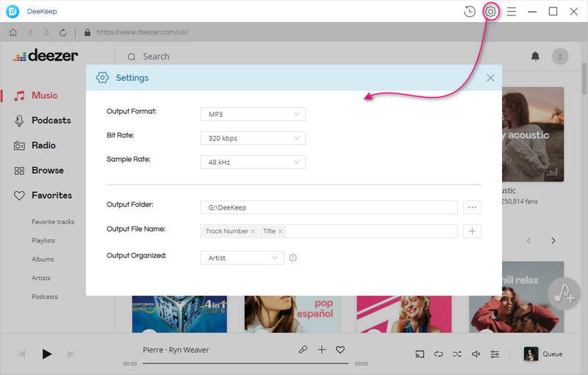Select Podcasts with microphone icon
The width and height of the screenshot is (588, 375).
(x=42, y=121)
